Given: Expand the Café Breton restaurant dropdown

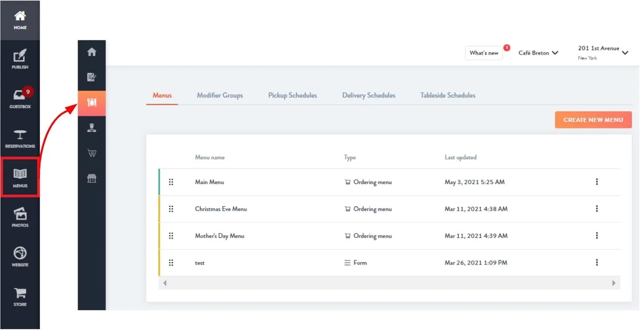Looking at the screenshot, I should click(x=538, y=53).
